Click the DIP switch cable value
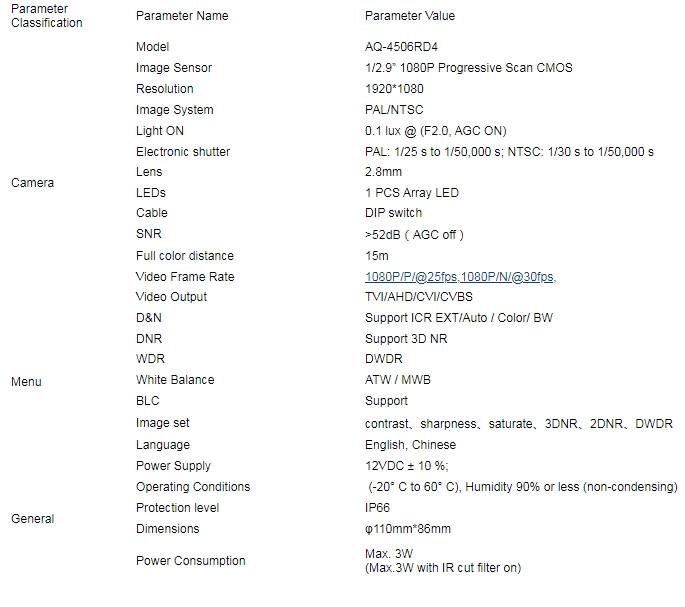 [393, 213]
